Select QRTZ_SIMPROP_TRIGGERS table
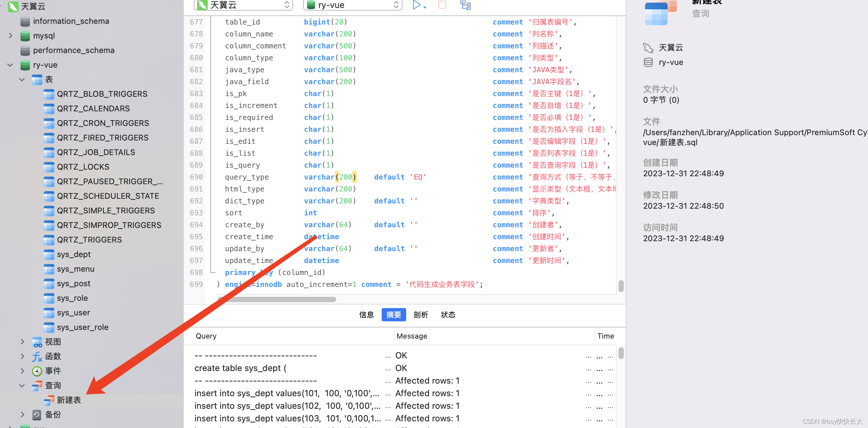This screenshot has width=868, height=428. 109,225
